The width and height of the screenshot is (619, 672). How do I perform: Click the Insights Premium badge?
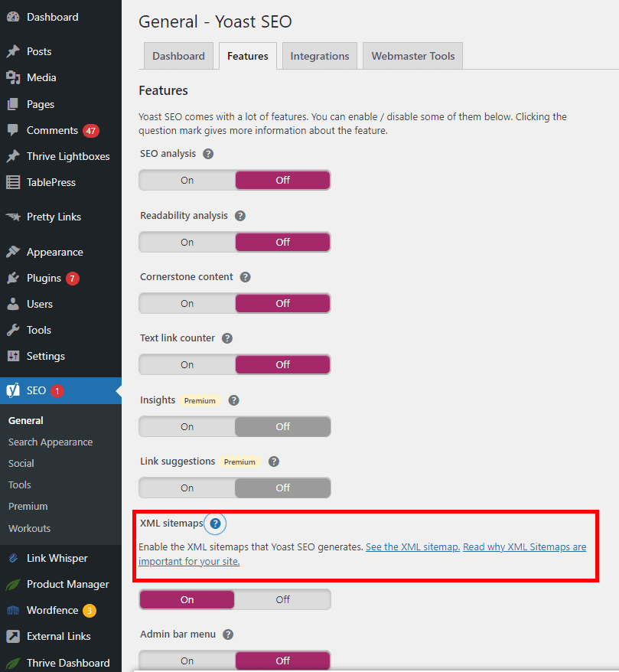coord(200,401)
